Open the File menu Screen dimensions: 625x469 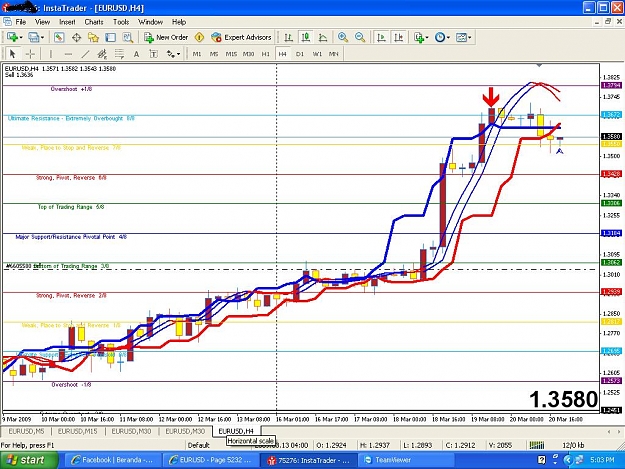(20, 22)
